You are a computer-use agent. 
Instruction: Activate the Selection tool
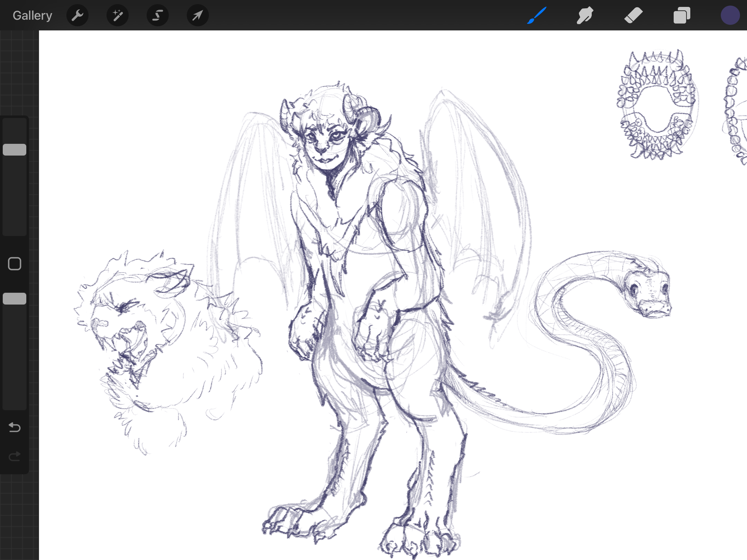pyautogui.click(x=158, y=16)
